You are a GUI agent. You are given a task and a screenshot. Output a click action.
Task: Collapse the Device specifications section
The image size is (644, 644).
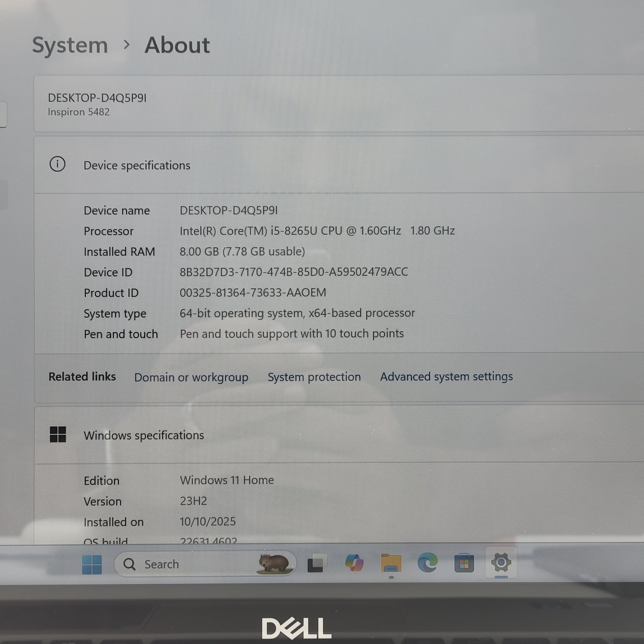[x=137, y=165]
